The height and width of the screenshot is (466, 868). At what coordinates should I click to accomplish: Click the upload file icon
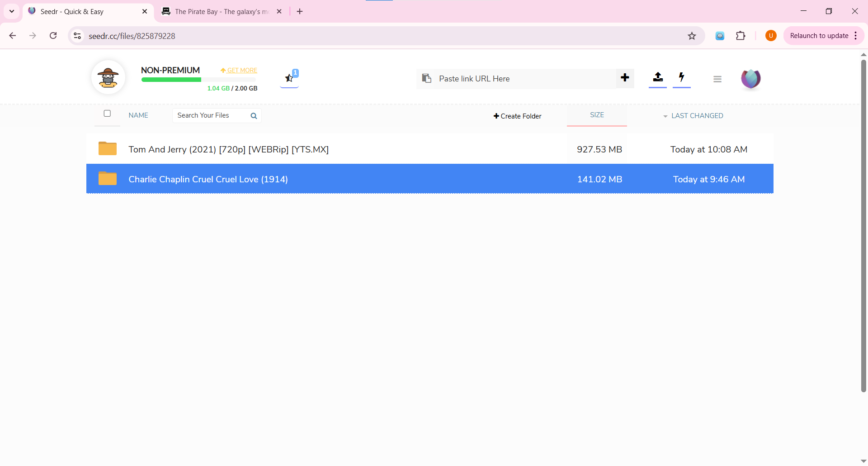658,77
